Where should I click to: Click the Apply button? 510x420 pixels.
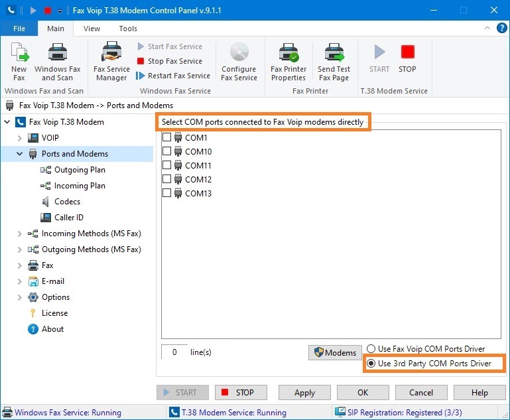[305, 393]
